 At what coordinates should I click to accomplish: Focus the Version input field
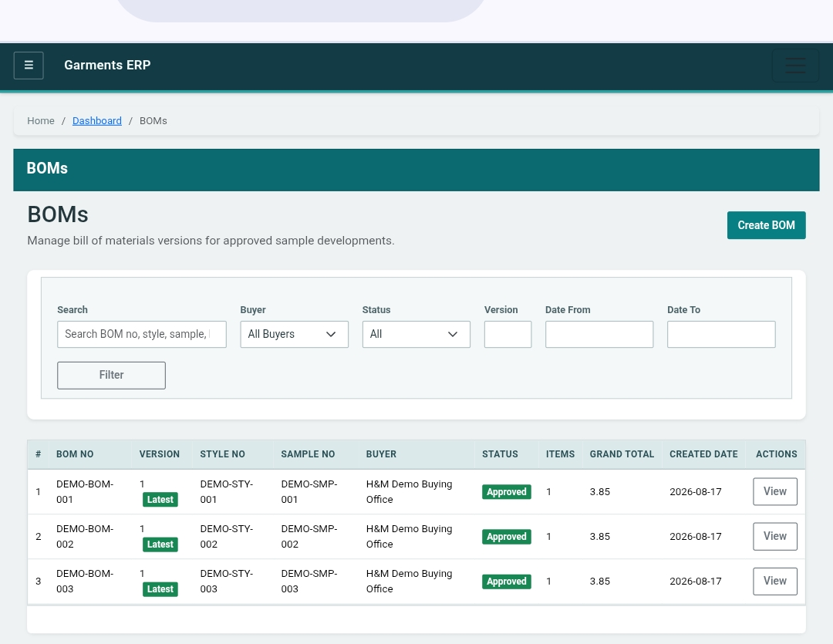point(508,334)
